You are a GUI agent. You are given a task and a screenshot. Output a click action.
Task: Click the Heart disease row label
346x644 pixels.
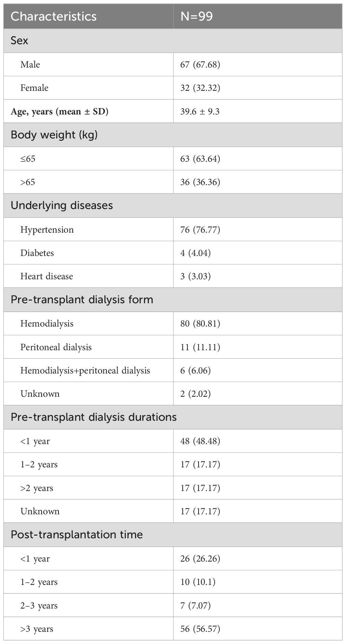tap(47, 276)
